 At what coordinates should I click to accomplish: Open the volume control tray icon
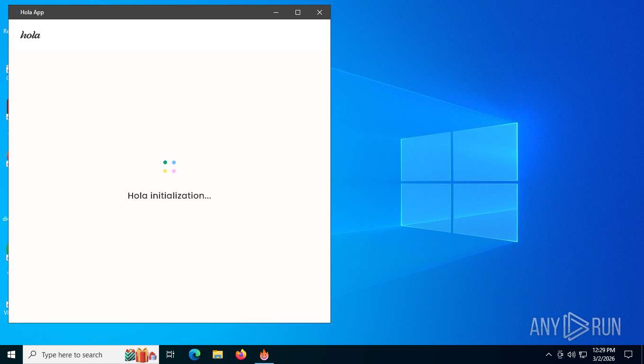pos(572,355)
